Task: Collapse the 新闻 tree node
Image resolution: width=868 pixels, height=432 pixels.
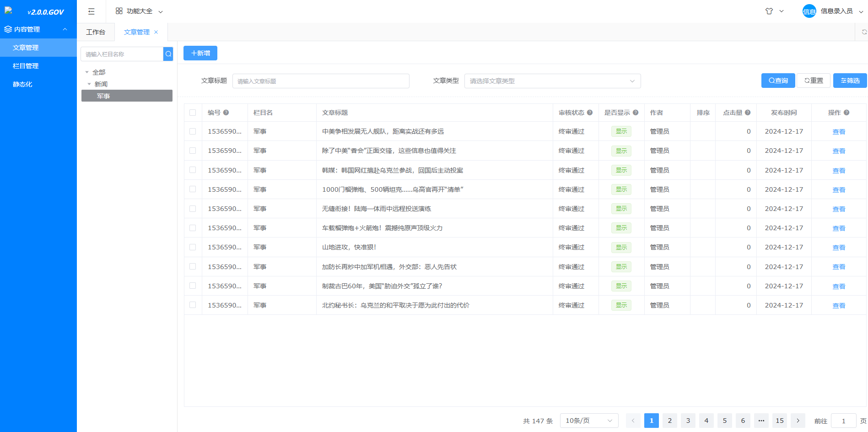Action: (x=89, y=84)
